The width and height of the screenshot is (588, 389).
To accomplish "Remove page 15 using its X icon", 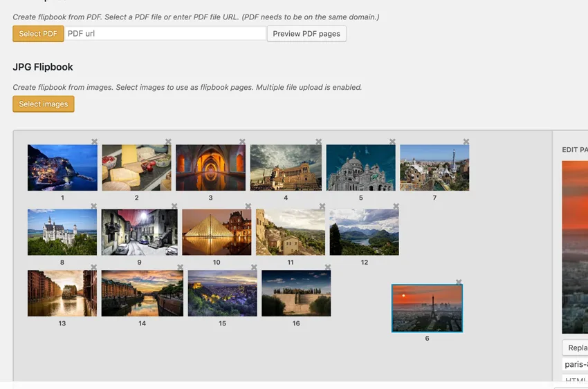I will [x=255, y=267].
